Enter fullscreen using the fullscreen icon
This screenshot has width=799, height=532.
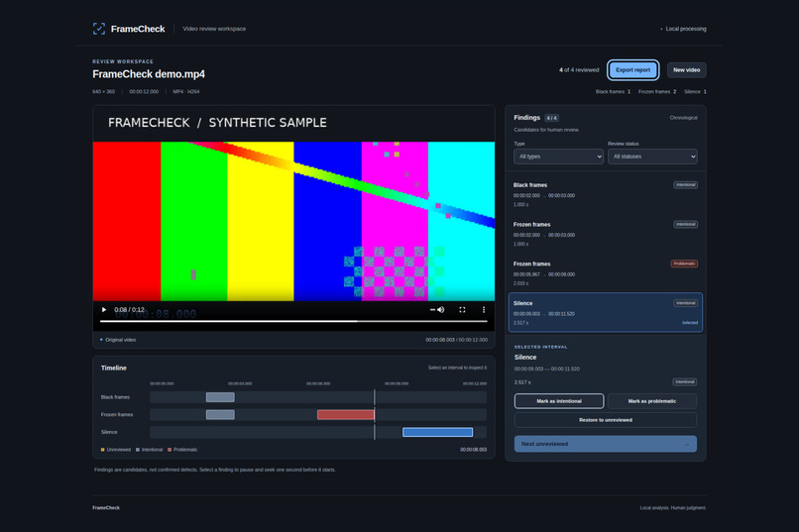click(462, 309)
